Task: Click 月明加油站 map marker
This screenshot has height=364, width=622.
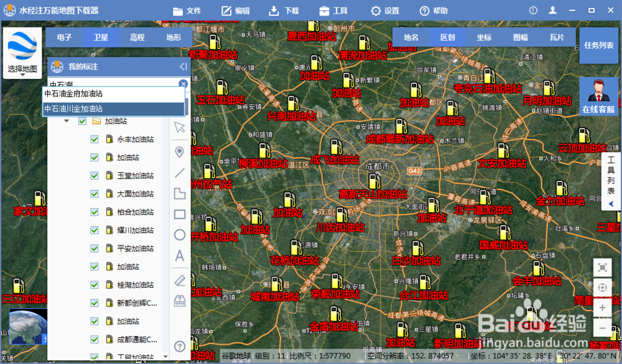Action: click(x=549, y=88)
